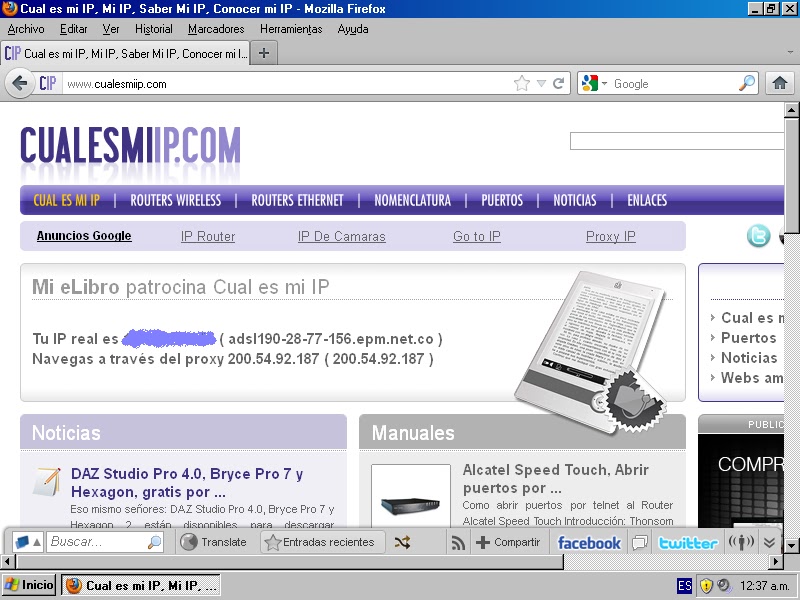Open a new tab with plus button
Image resolution: width=800 pixels, height=600 pixels.
coord(264,53)
